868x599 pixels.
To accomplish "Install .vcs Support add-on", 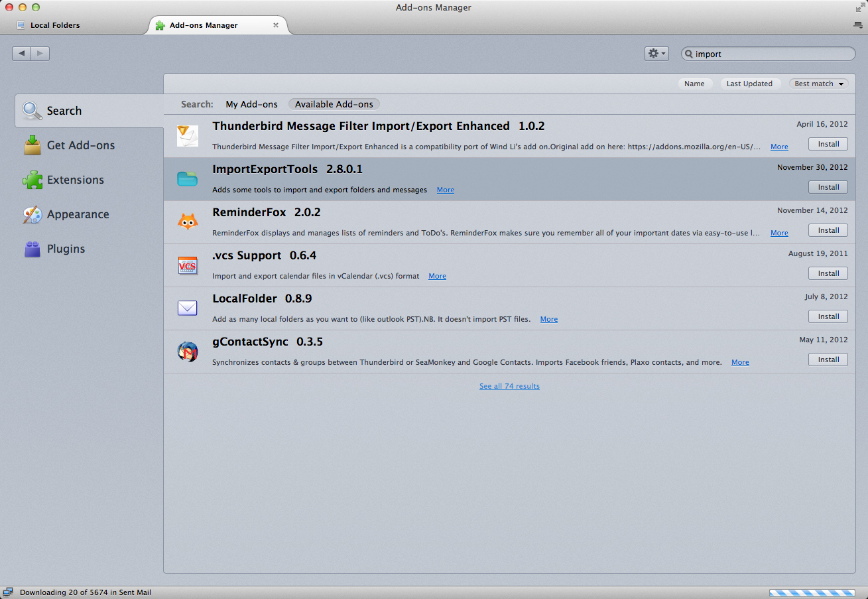I will point(828,273).
